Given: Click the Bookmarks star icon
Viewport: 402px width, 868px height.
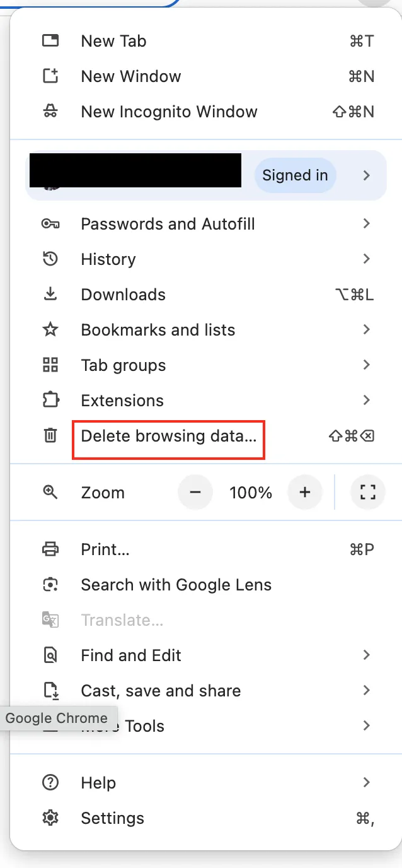Looking at the screenshot, I should pyautogui.click(x=50, y=330).
